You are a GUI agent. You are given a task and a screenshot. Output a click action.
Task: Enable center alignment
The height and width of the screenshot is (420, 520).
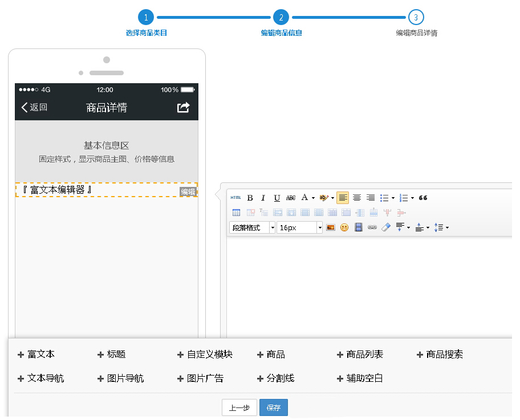357,198
